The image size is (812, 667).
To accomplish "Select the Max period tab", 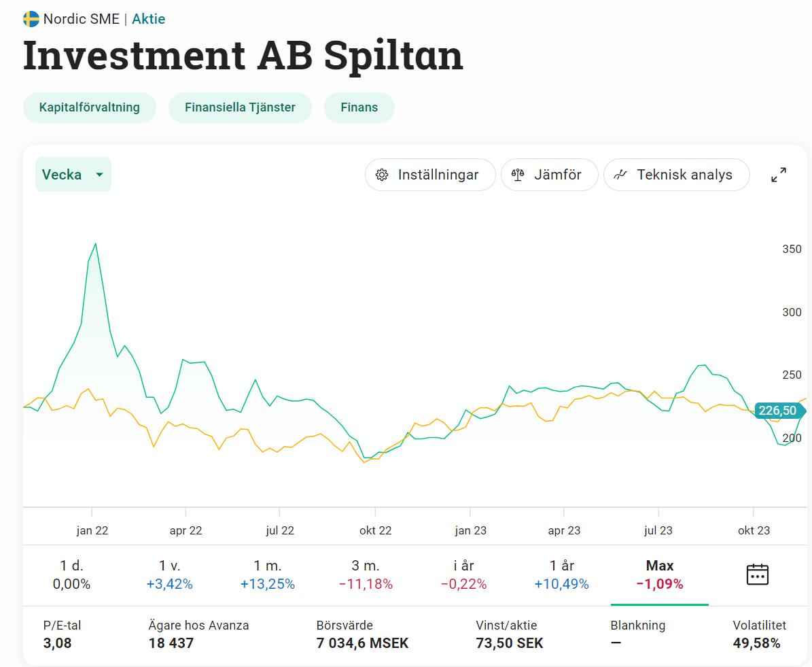I will pos(660,575).
